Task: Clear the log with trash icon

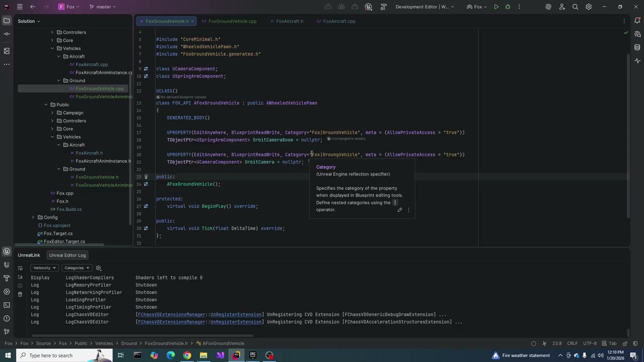Action: pos(20,294)
